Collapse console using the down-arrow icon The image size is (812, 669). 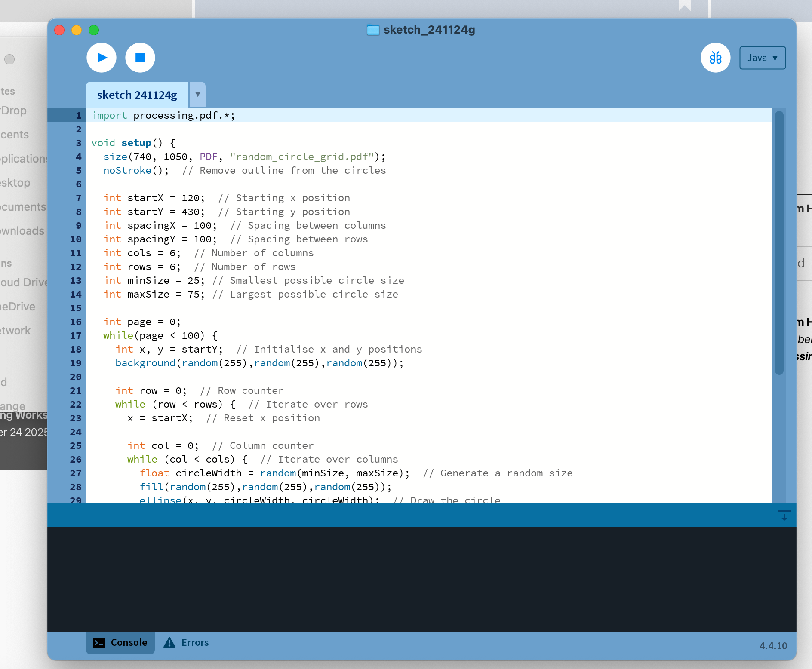pyautogui.click(x=784, y=515)
